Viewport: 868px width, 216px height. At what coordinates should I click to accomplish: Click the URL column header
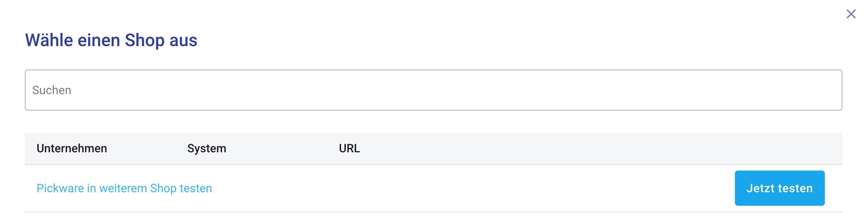[349, 148]
